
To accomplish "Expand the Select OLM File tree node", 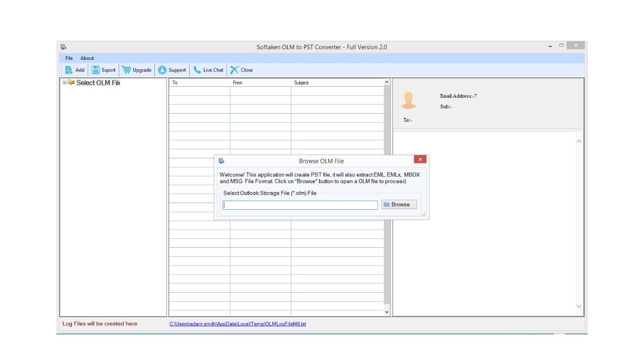I will pyautogui.click(x=64, y=82).
